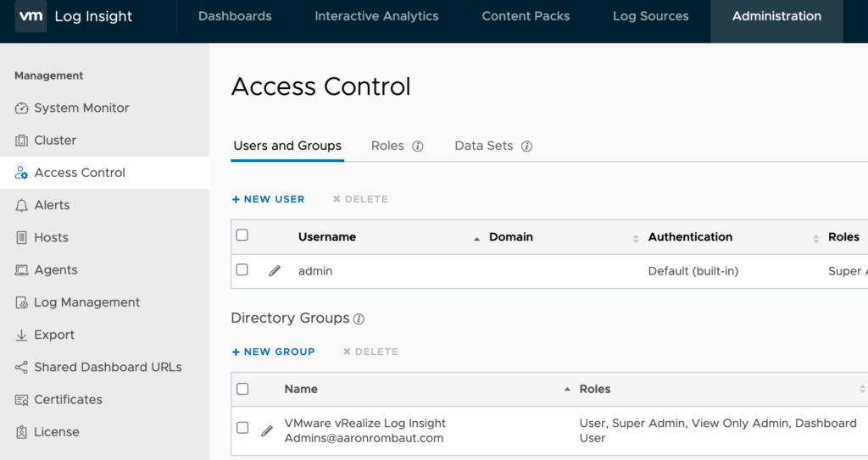The image size is (868, 460).
Task: Click the New Group button
Action: click(x=273, y=352)
